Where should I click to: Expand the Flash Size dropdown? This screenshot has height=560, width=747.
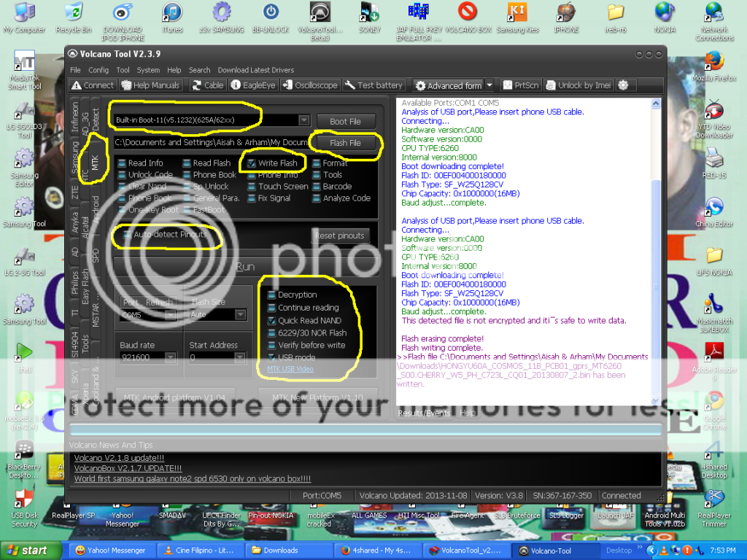pyautogui.click(x=240, y=315)
